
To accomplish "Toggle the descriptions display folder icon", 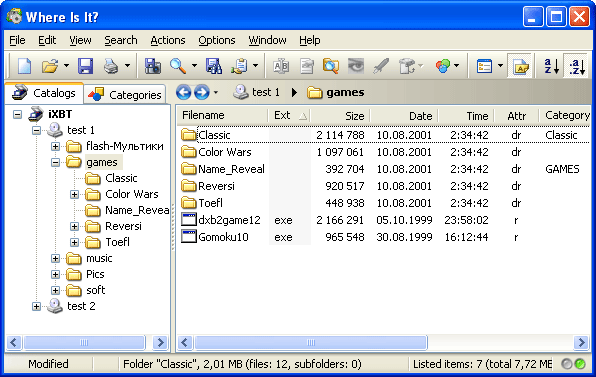I will click(x=521, y=66).
